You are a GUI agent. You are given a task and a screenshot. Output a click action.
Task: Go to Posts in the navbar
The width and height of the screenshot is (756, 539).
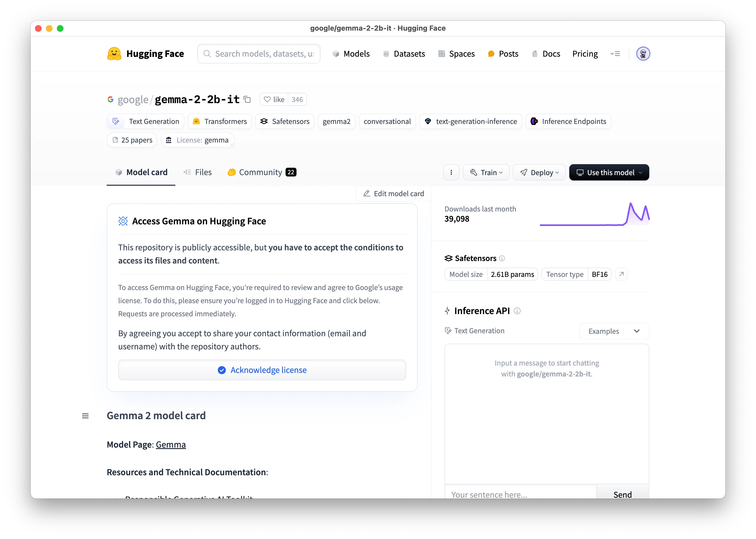point(503,54)
